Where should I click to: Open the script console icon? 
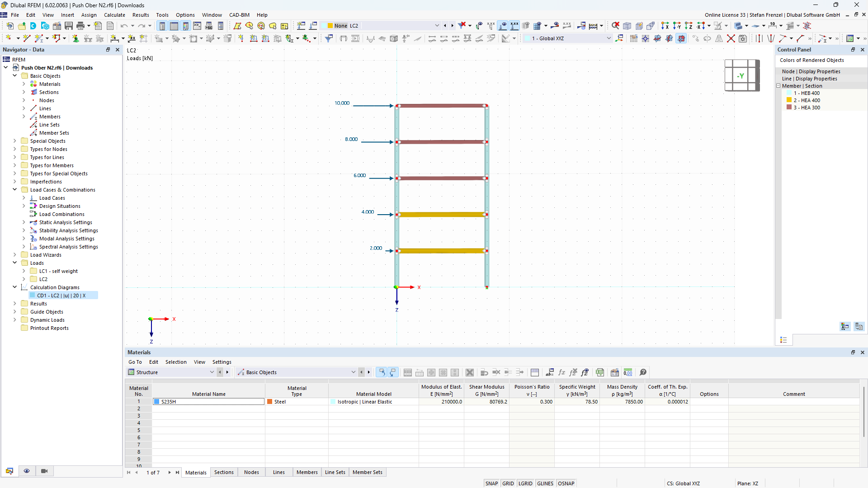pyautogui.click(x=197, y=26)
